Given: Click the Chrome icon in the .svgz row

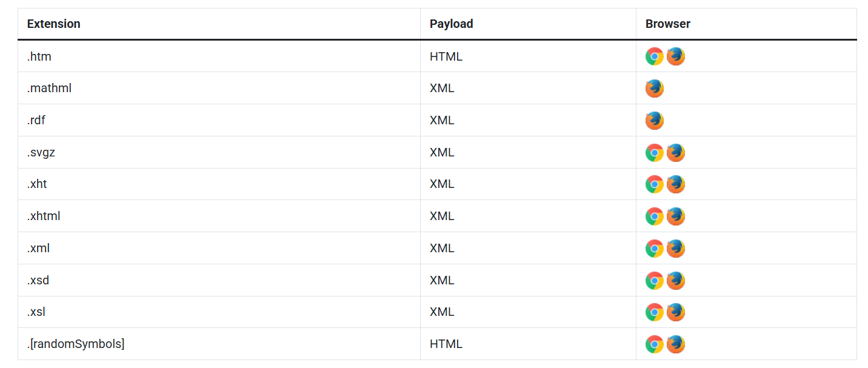Looking at the screenshot, I should [x=654, y=153].
